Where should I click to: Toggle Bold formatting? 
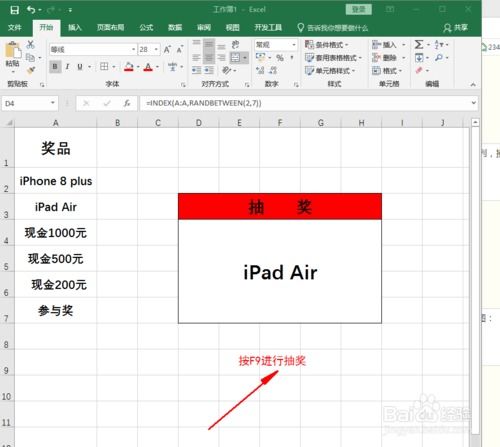click(x=55, y=67)
